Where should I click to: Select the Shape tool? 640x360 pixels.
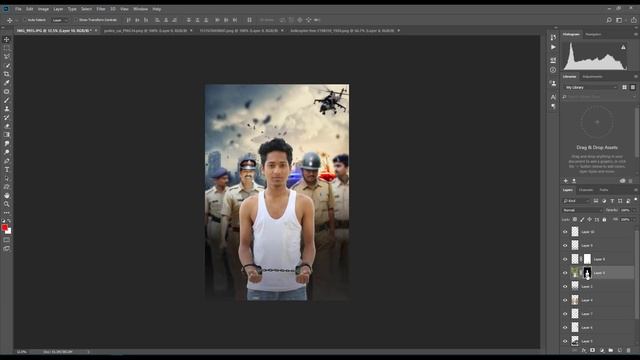click(7, 187)
